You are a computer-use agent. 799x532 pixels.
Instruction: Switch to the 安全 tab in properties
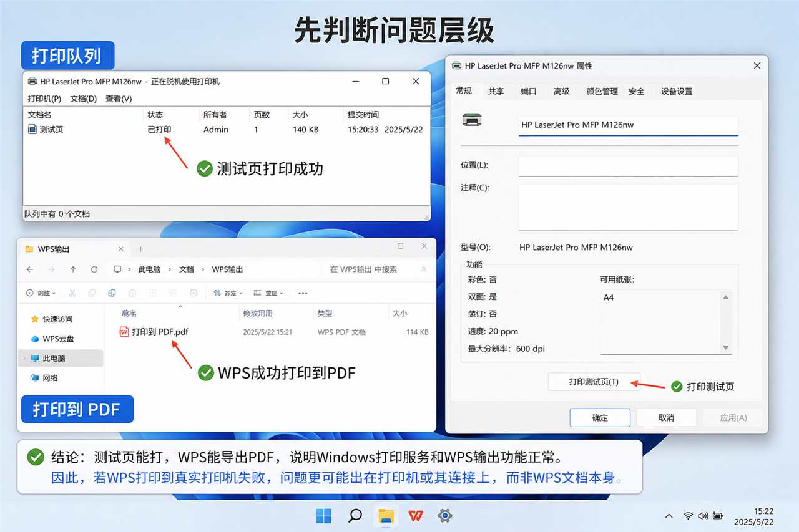[637, 91]
